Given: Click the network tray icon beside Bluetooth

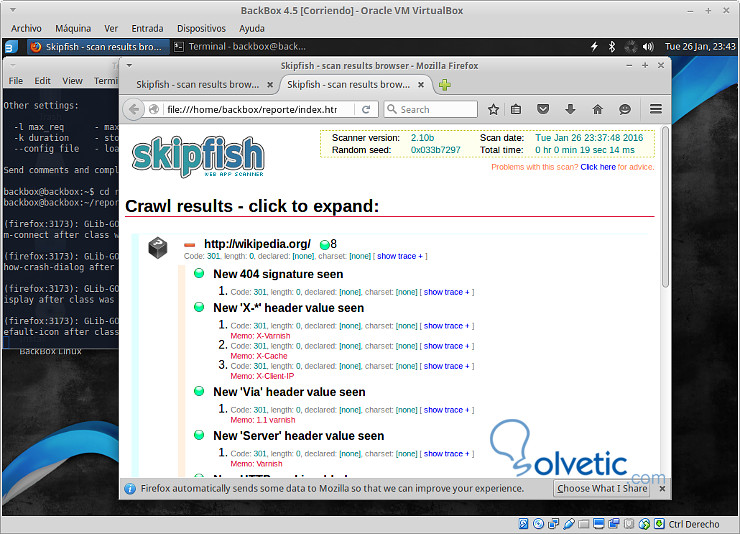Looking at the screenshot, I should click(631, 46).
